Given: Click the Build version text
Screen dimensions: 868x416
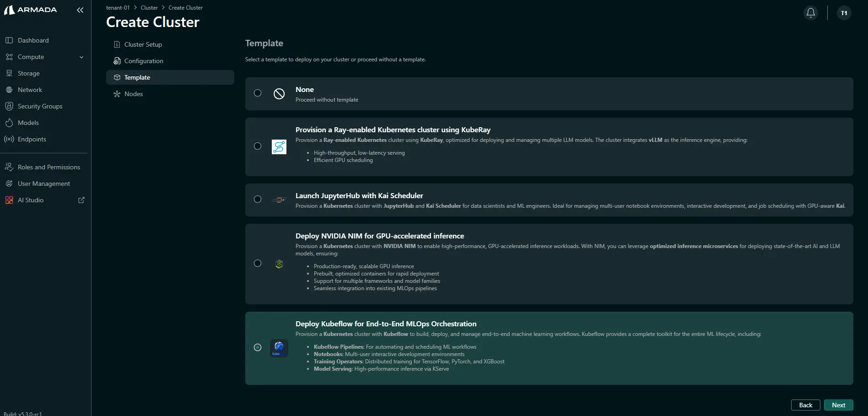Looking at the screenshot, I should pyautogui.click(x=23, y=413).
